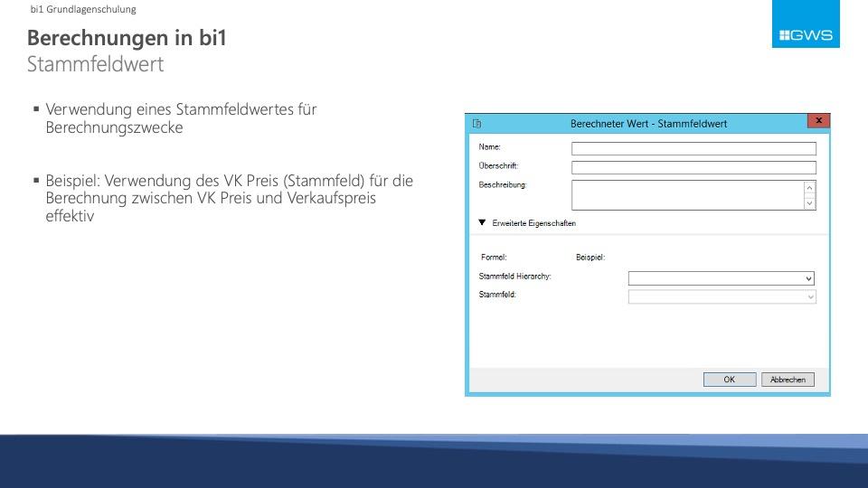This screenshot has height=488, width=868.
Task: Click the dialog title bar icon
Action: coord(476,124)
